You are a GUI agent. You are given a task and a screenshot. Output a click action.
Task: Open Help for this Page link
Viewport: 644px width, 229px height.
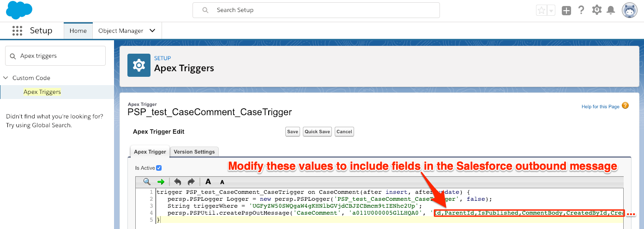(601, 106)
